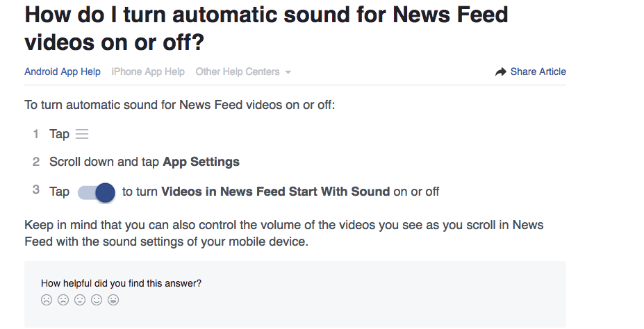Click Videos in News Feed Start With Sound text
Viewport: 644px width, 329px height.
(276, 192)
